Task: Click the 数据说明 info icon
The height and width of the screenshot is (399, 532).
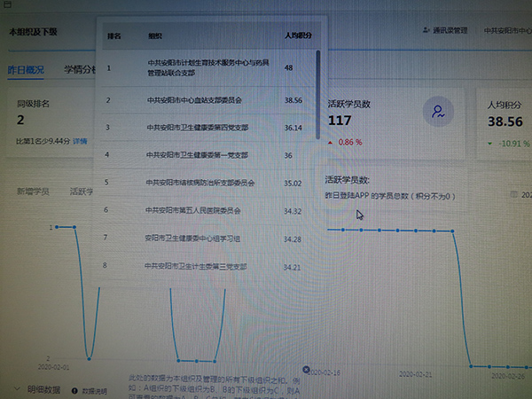Action: pyautogui.click(x=74, y=390)
